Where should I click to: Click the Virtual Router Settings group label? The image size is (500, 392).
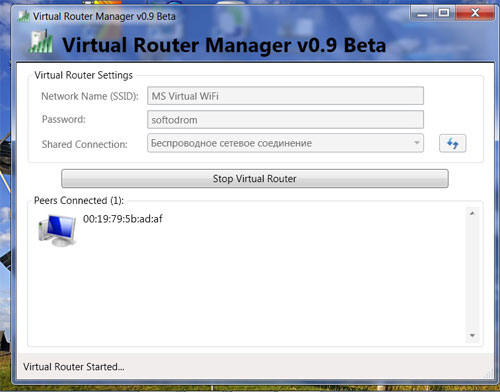pyautogui.click(x=83, y=75)
